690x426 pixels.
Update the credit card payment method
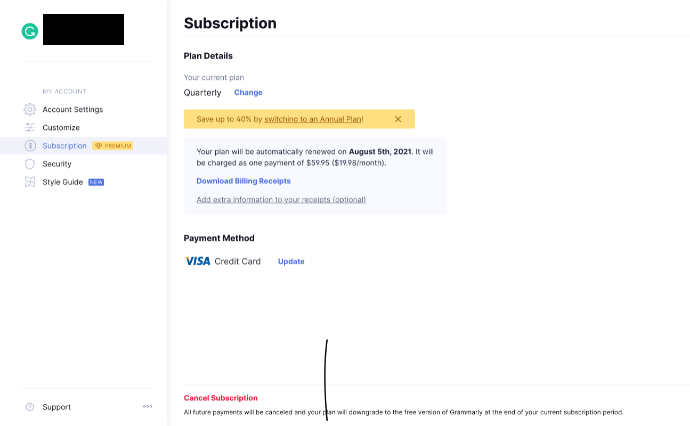291,261
